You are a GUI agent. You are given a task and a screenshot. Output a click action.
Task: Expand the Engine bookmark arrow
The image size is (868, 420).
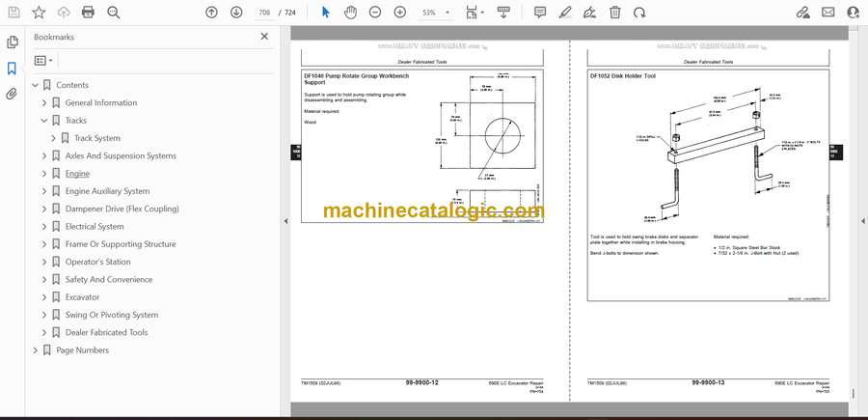pyautogui.click(x=44, y=174)
